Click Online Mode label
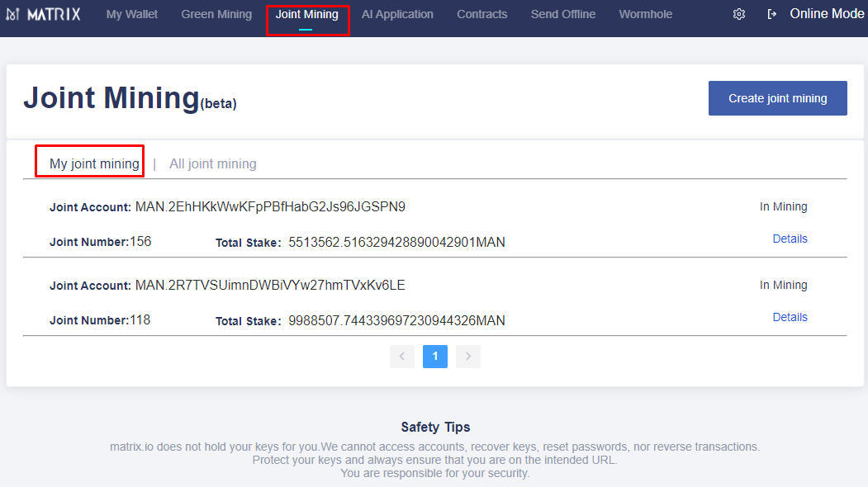Image resolution: width=868 pixels, height=487 pixels. click(827, 14)
